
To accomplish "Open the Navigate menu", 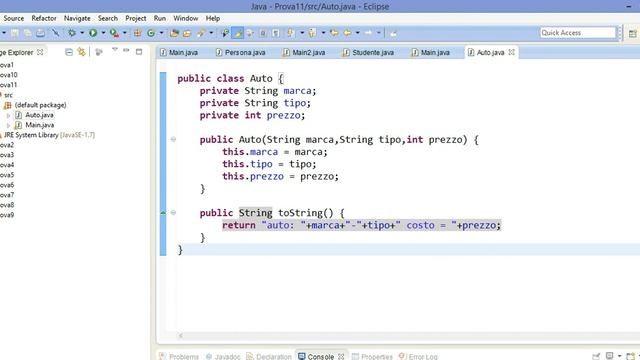I will tap(77, 18).
